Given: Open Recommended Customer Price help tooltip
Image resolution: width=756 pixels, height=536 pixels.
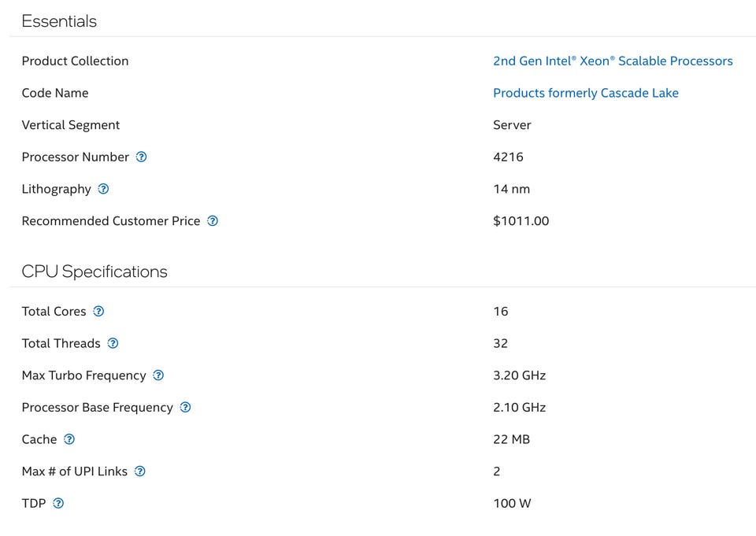Looking at the screenshot, I should tap(213, 221).
